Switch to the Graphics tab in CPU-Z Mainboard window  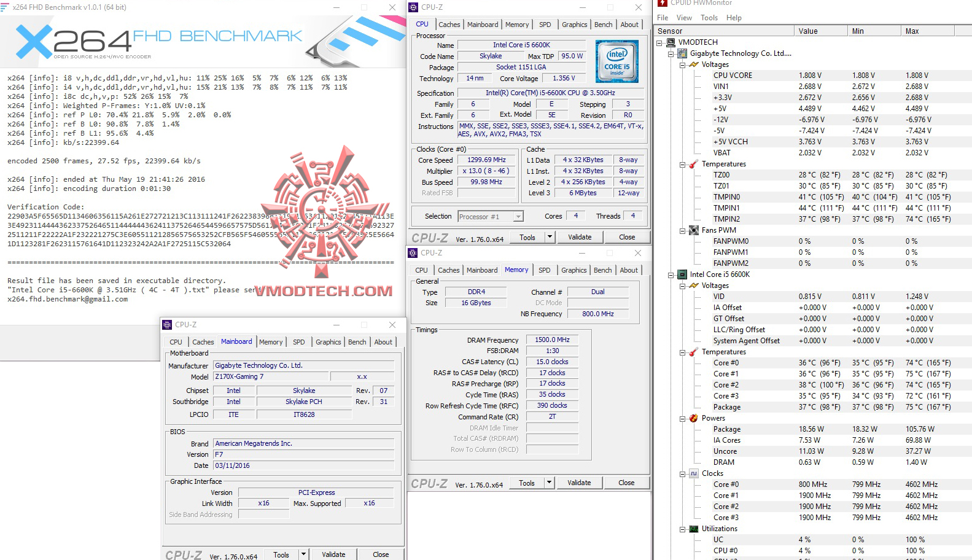(x=329, y=342)
